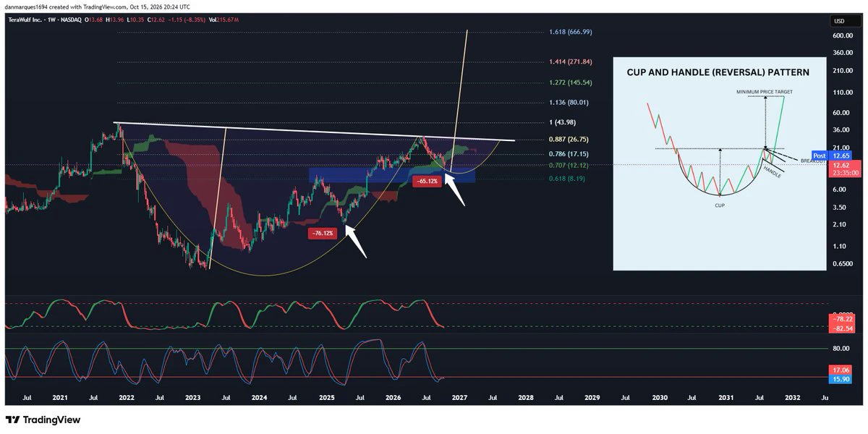Click the CUP label in the diagram
The height and width of the screenshot is (434, 868).
pyautogui.click(x=720, y=205)
